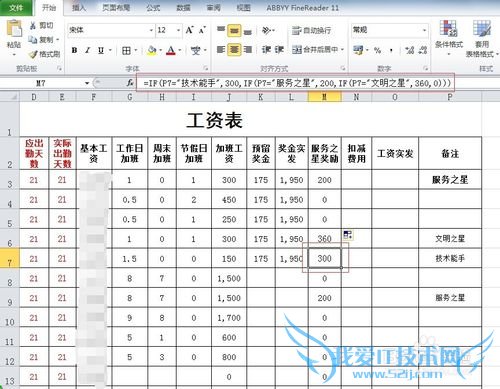The height and width of the screenshot is (389, 500).
Task: Apply the red font color A
Action: point(171,51)
